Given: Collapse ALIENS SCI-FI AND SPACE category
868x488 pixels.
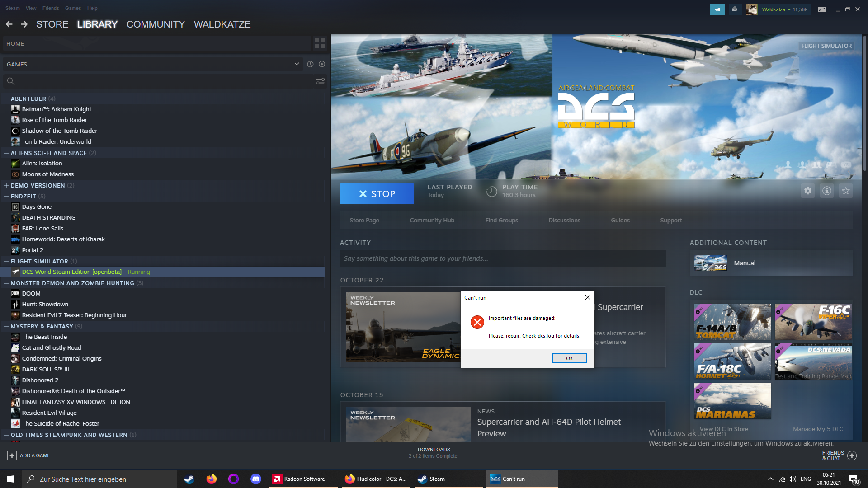Looking at the screenshot, I should coord(6,153).
